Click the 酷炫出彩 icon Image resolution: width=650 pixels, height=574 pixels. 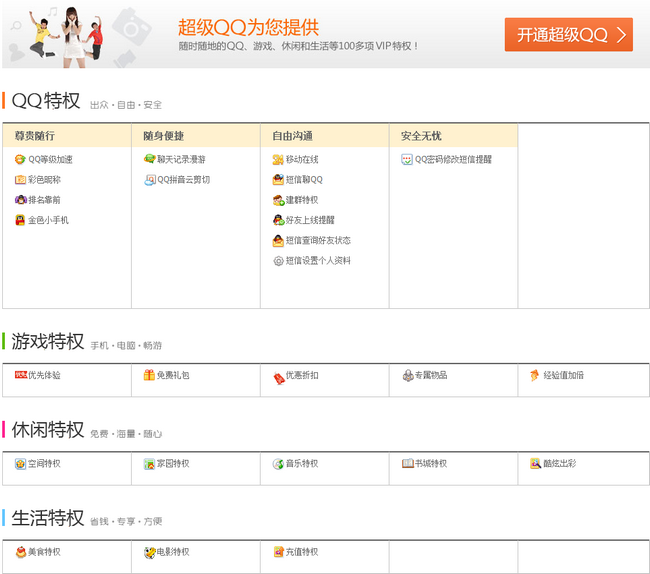pos(536,463)
